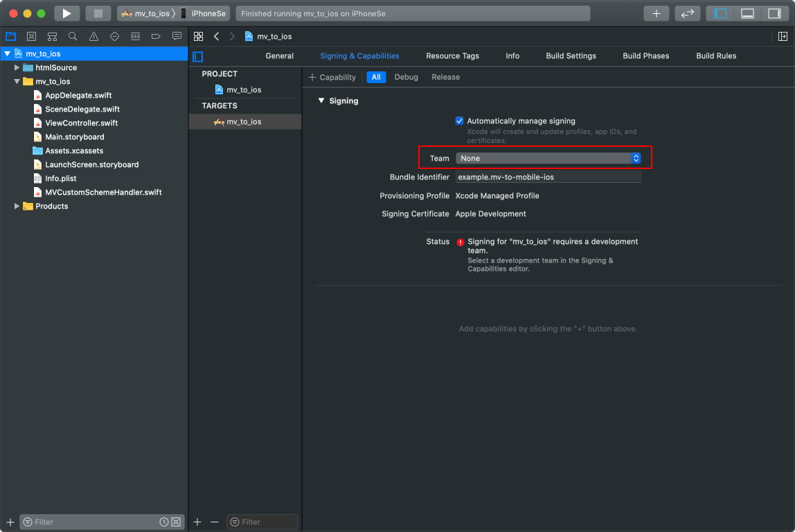Show the Test navigator diamond icon

pos(114,37)
